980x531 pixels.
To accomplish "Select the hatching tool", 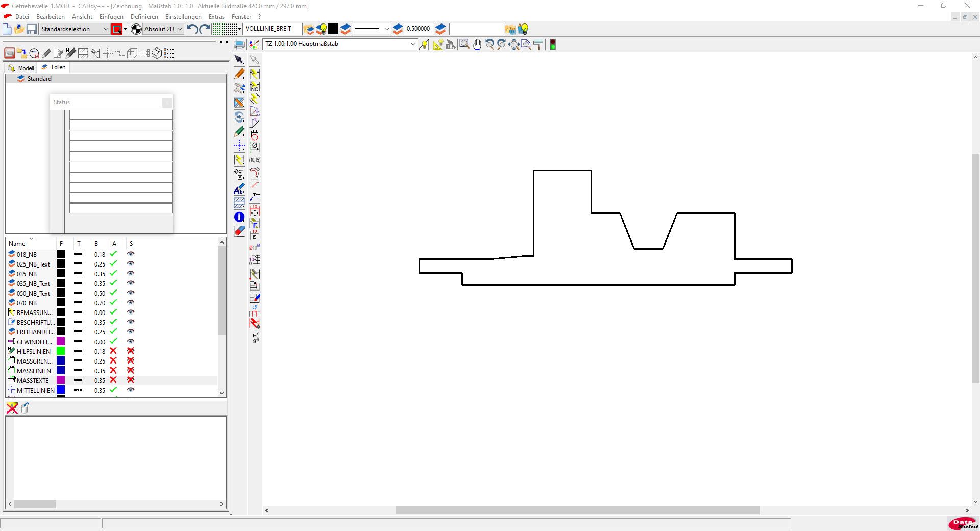I will pyautogui.click(x=239, y=203).
